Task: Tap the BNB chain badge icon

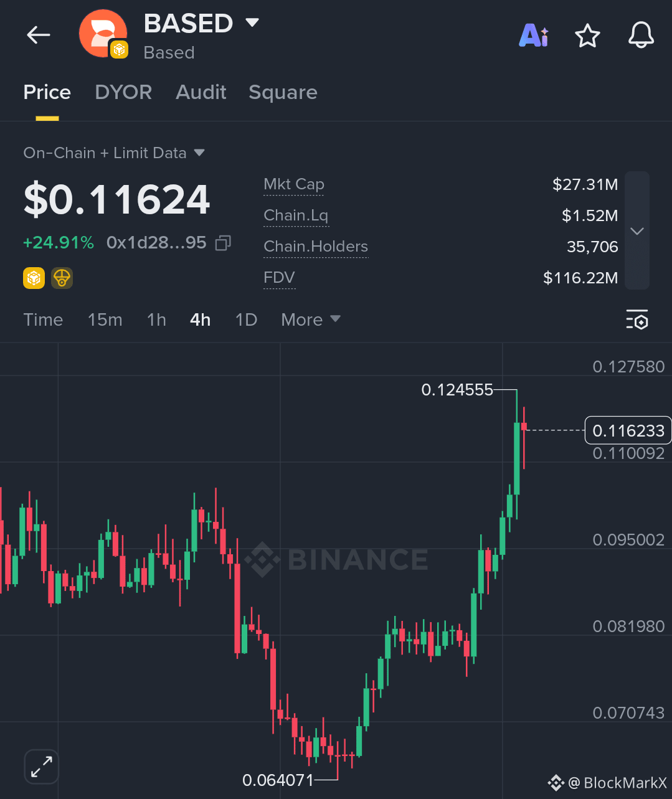Action: (34, 278)
